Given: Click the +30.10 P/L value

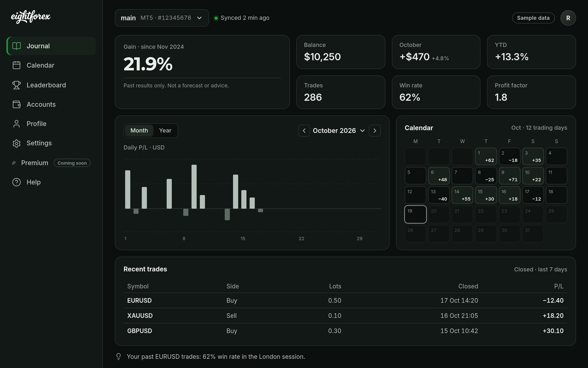Looking at the screenshot, I should tap(553, 331).
